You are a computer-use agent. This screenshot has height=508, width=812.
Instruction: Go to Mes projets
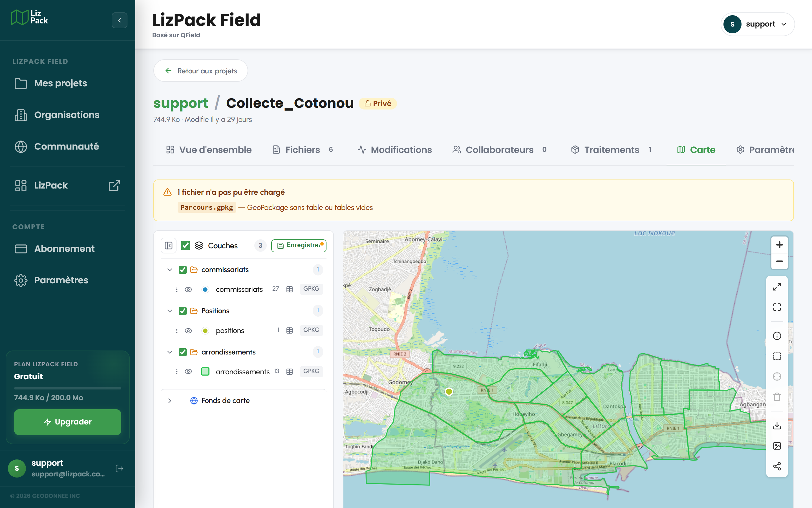click(x=68, y=83)
